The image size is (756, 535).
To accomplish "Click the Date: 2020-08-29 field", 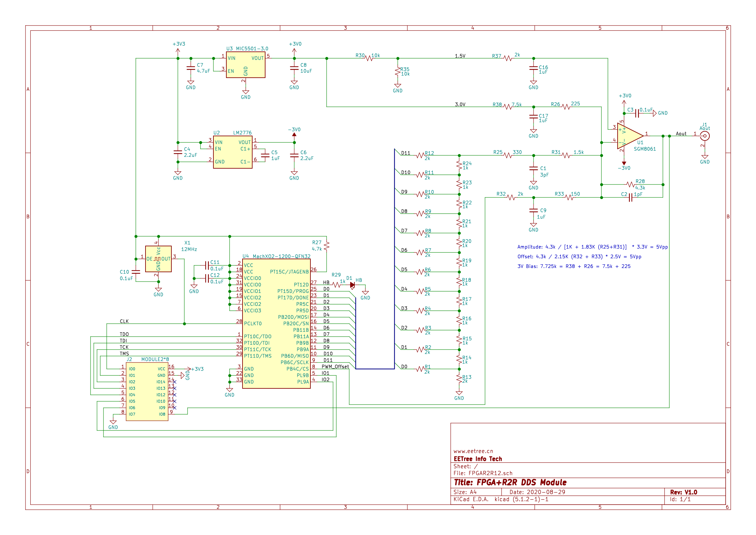I will point(537,492).
